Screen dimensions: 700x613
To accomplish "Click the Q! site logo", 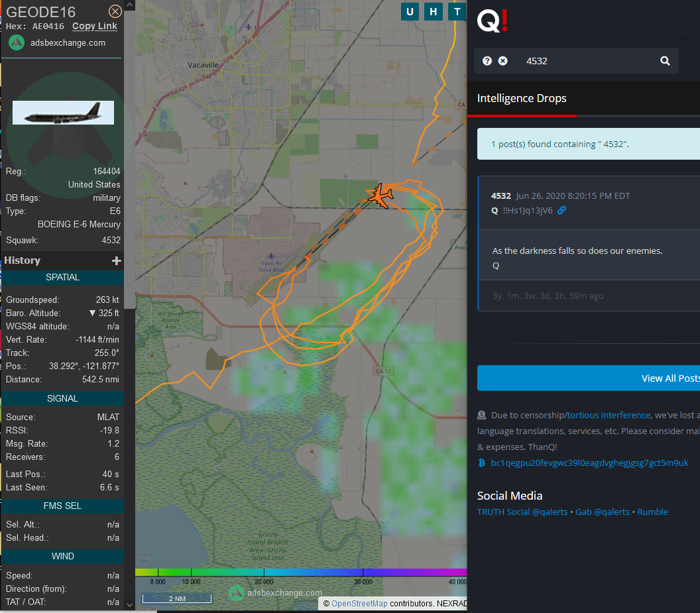I will pyautogui.click(x=492, y=21).
